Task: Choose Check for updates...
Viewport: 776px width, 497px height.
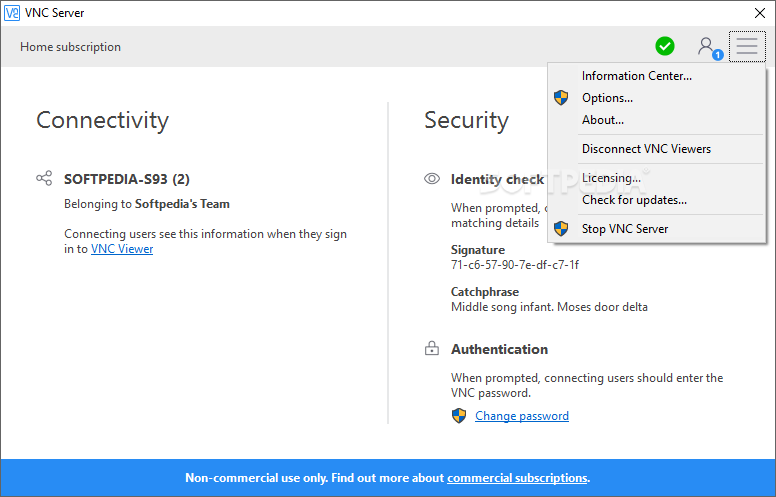Action: 656,200
